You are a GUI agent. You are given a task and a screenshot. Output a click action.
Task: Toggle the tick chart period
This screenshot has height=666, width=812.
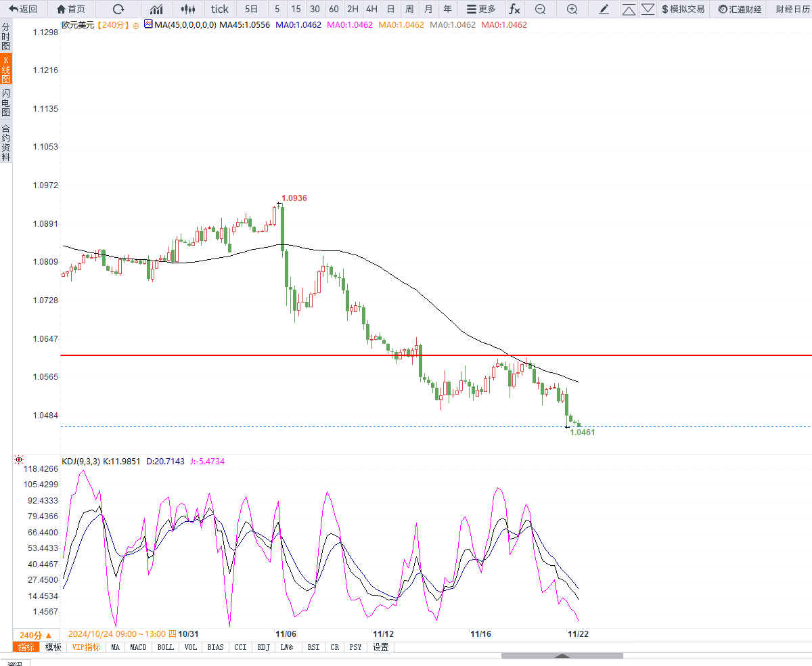tap(220, 9)
